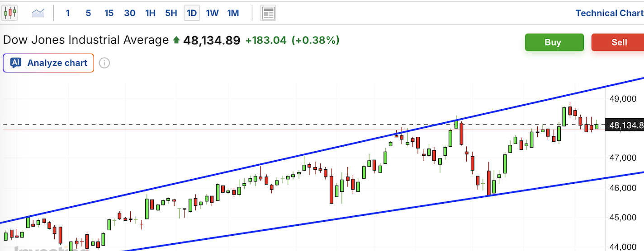Show the 1M monthly interval
The width and height of the screenshot is (644, 251).
coord(233,13)
